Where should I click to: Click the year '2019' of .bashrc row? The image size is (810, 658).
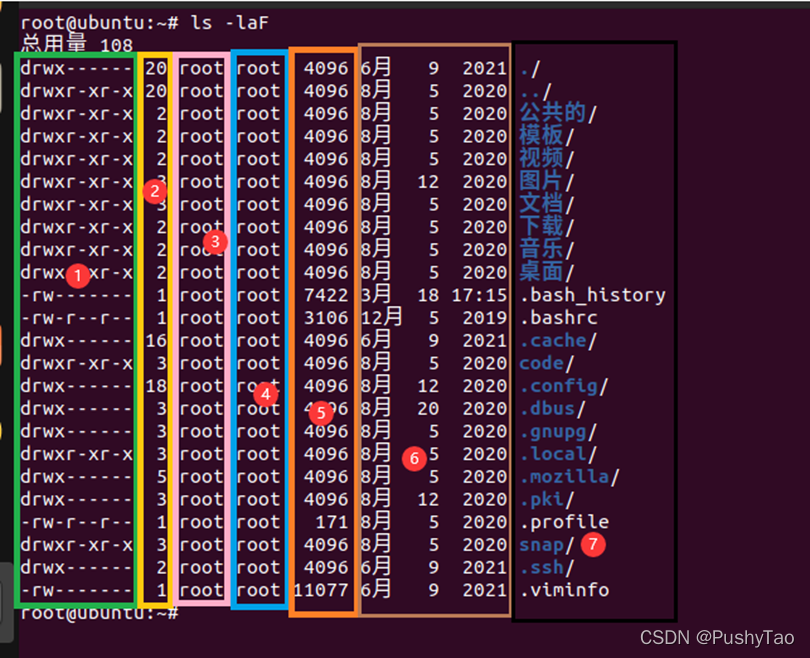tap(485, 318)
